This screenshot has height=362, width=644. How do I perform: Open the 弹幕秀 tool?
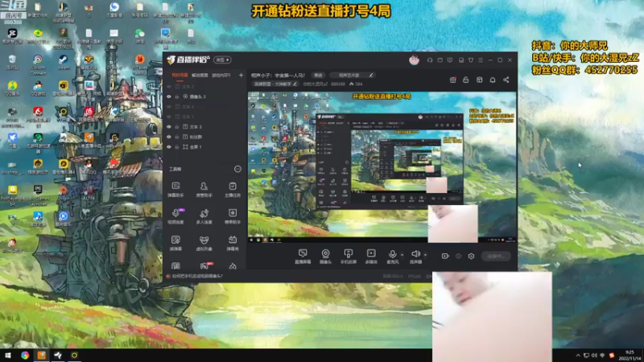pos(233,243)
